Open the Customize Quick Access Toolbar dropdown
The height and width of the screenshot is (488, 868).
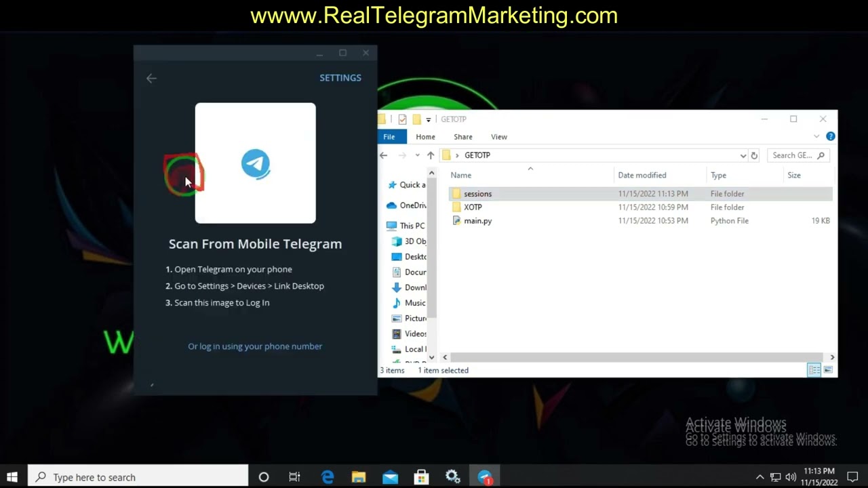(x=428, y=120)
